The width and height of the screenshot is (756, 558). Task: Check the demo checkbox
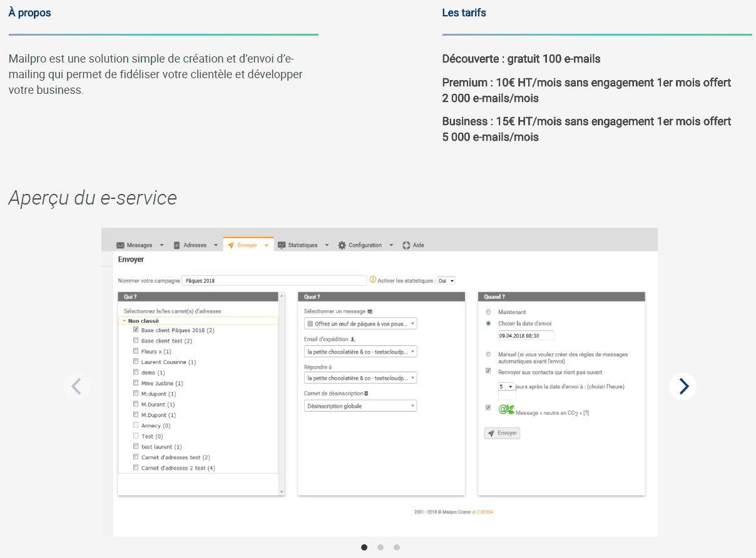click(135, 372)
